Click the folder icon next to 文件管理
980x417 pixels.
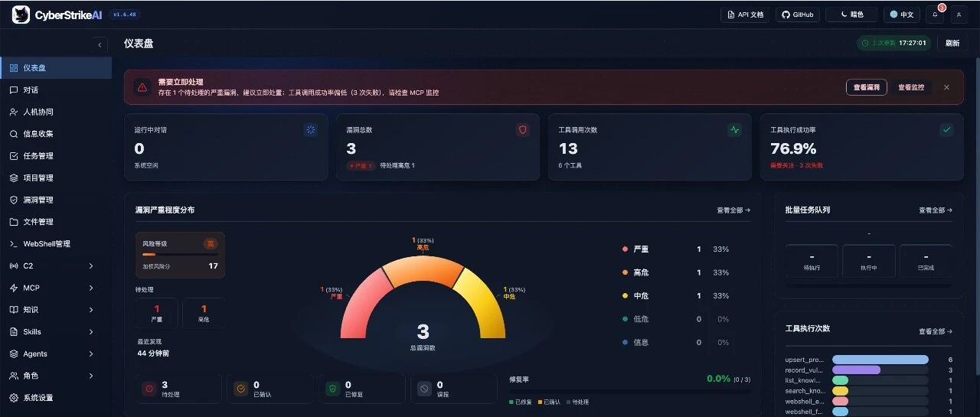point(14,222)
